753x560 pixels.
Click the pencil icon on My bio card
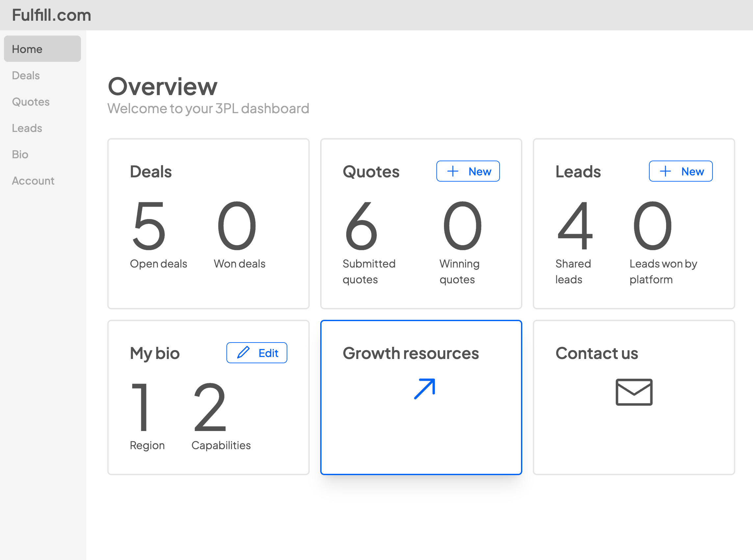(x=244, y=352)
